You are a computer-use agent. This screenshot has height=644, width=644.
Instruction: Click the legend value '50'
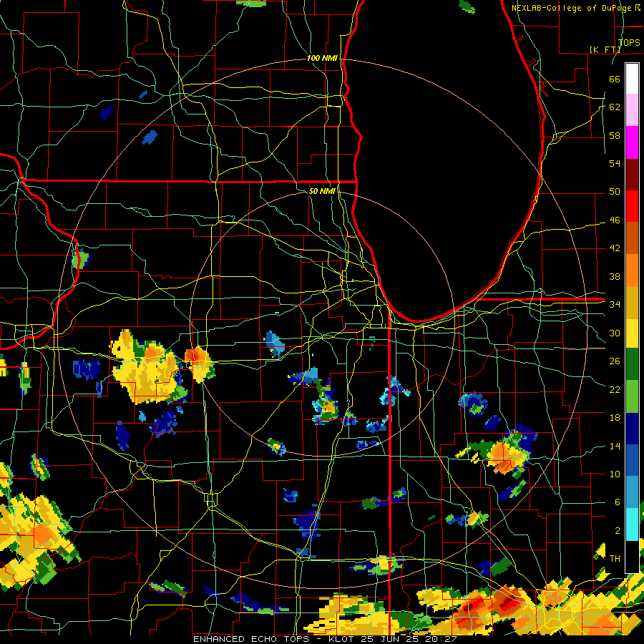pyautogui.click(x=615, y=192)
